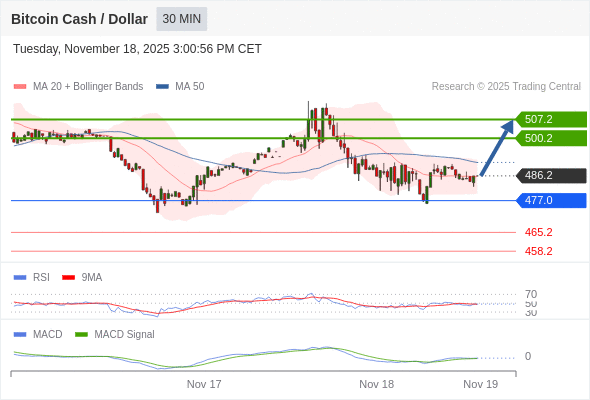Click the MA 20 + Bollinger Bands swatch
The image size is (590, 400).
click(20, 87)
